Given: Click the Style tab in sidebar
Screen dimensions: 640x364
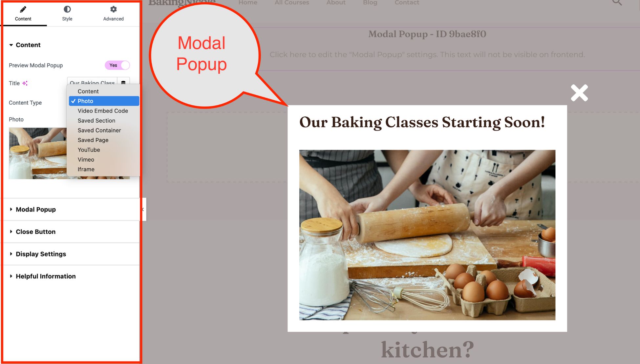Looking at the screenshot, I should click(x=67, y=13).
